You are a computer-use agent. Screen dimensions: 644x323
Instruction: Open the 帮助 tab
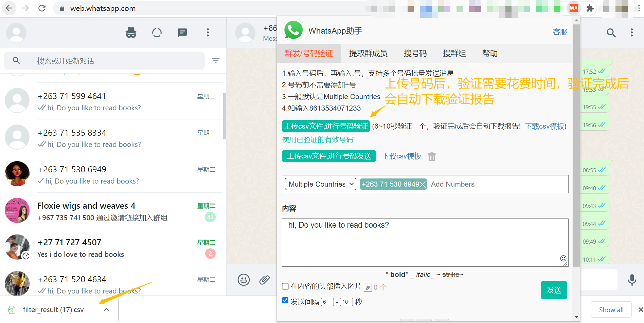coord(490,53)
